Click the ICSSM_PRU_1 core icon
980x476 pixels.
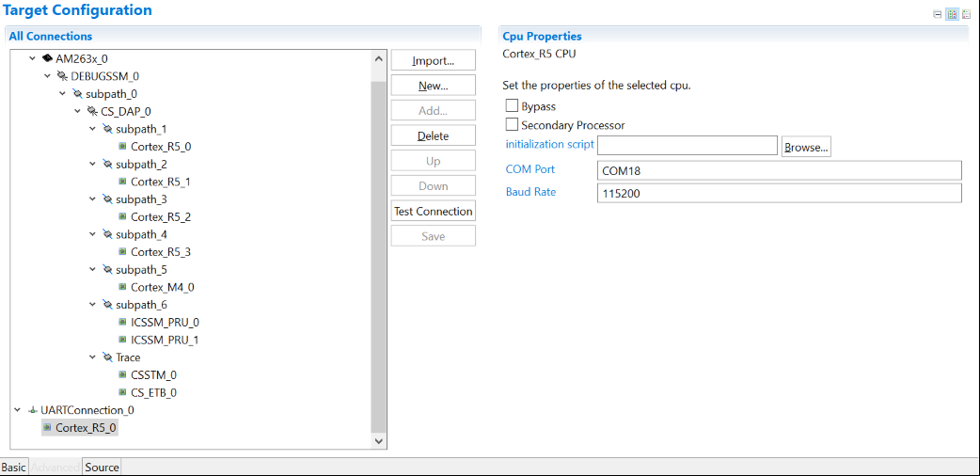tap(122, 340)
